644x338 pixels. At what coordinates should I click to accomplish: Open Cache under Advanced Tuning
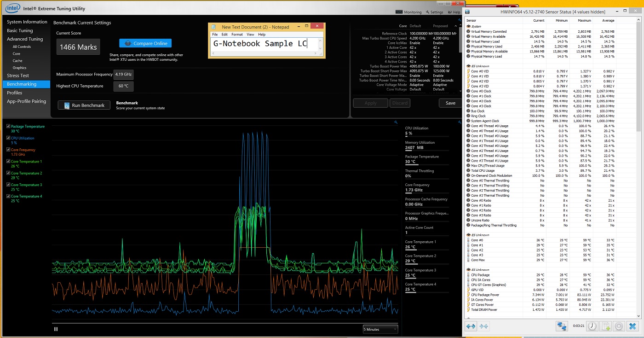(17, 60)
